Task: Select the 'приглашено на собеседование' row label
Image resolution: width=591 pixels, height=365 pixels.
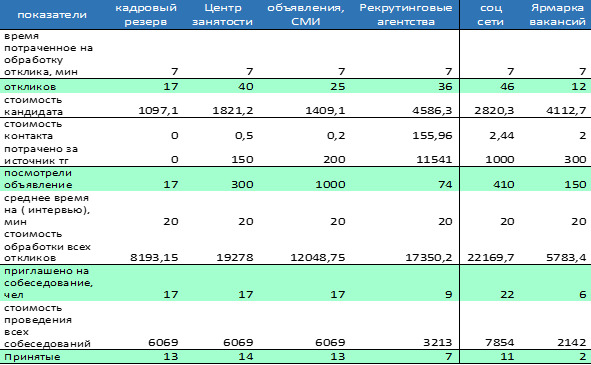Action: 48,283
